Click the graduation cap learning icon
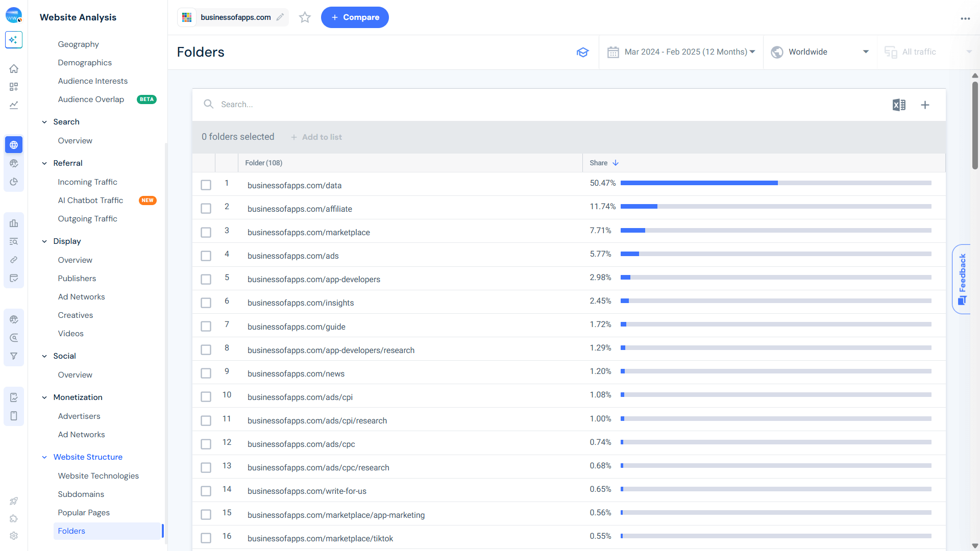980x551 pixels. (582, 52)
